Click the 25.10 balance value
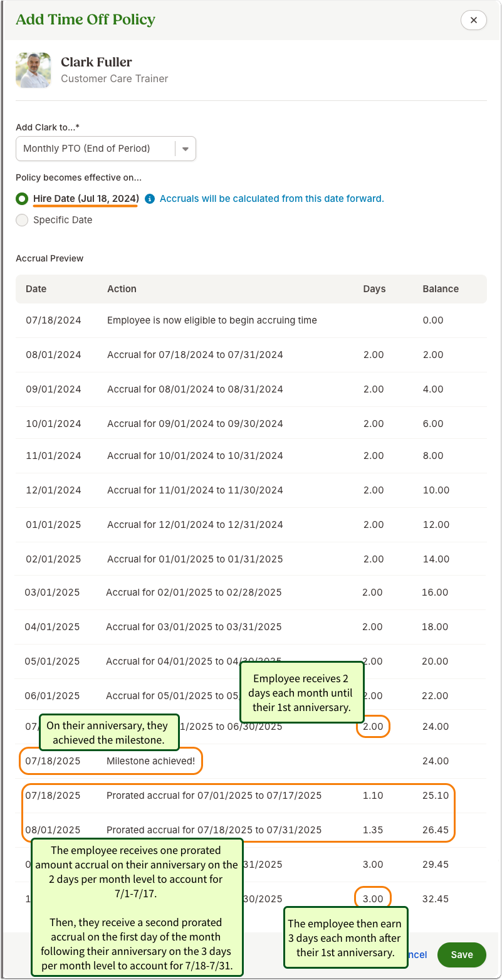 (435, 796)
